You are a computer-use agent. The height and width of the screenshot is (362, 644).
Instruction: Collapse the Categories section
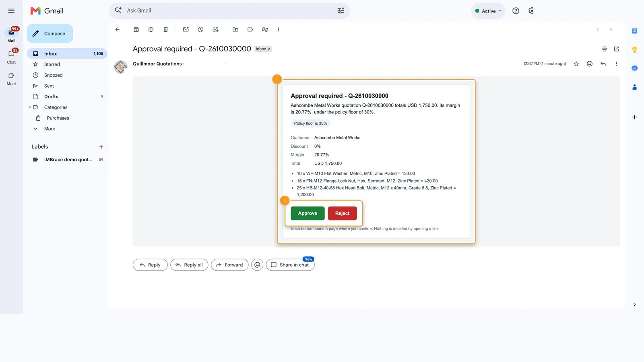pos(30,107)
